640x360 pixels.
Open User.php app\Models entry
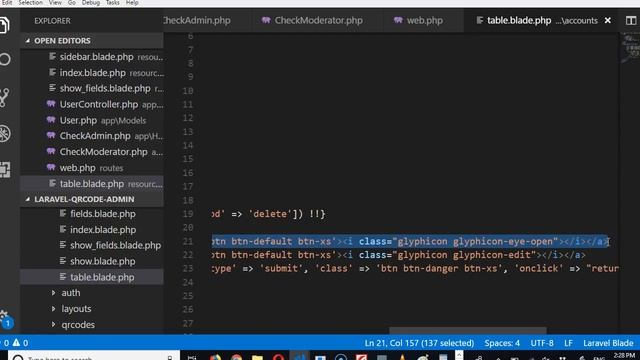pyautogui.click(x=92, y=120)
